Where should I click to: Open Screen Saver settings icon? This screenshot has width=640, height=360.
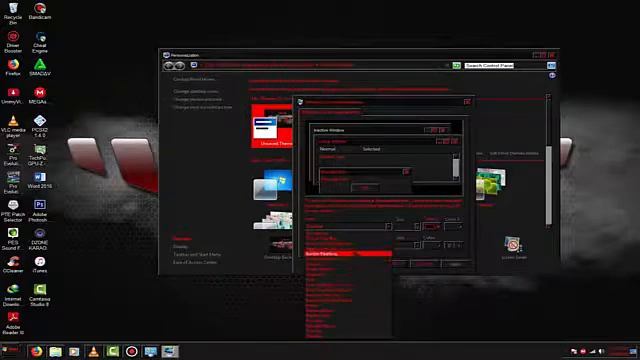[514, 247]
